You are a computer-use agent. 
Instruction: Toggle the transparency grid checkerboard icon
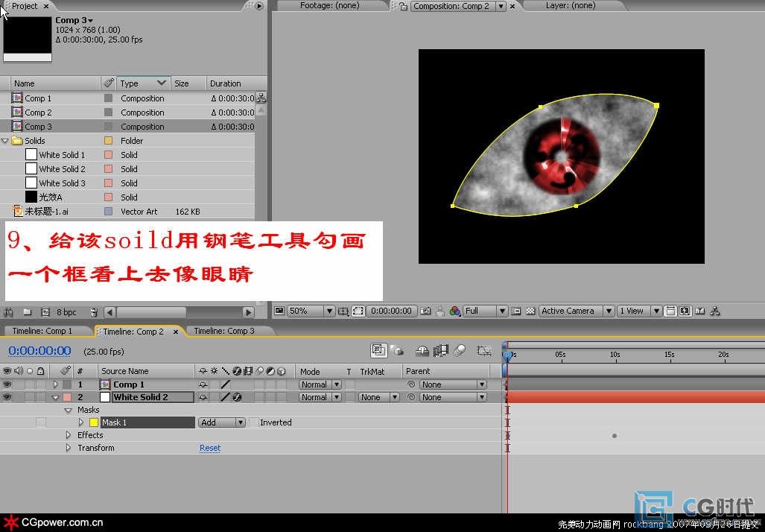click(530, 311)
